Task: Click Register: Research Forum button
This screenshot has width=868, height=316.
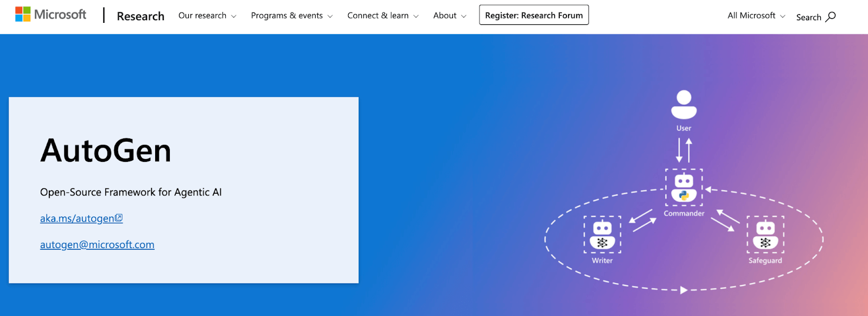Action: 534,15
